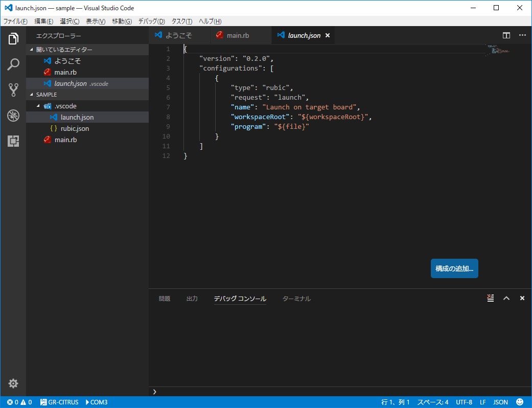Change file encoding UTF-8
Screen dimensions: 532x408
point(464,402)
